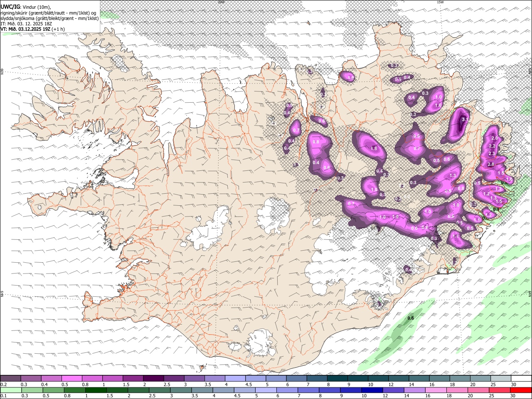532x399 pixels.
Task: Pick the darkest green swatch above 1 in the bottom scale
Action: click(x=95, y=390)
